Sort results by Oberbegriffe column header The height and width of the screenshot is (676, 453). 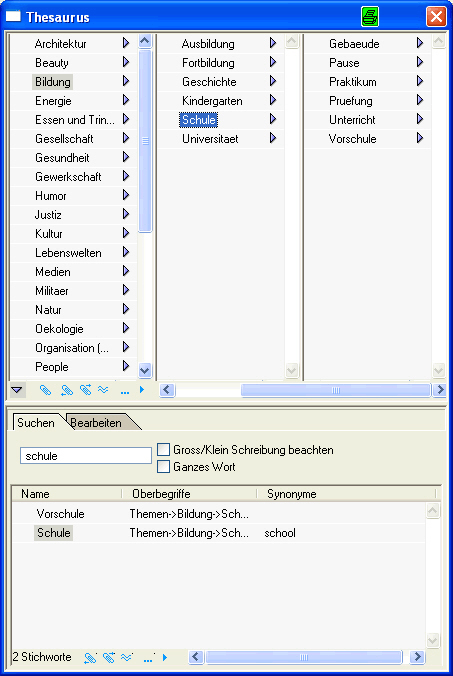coord(189,494)
